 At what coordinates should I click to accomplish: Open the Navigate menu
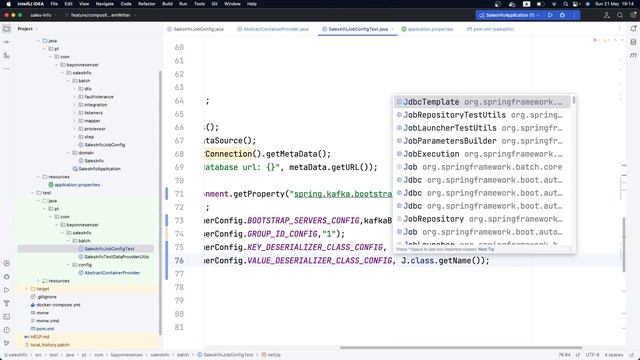tap(104, 4)
